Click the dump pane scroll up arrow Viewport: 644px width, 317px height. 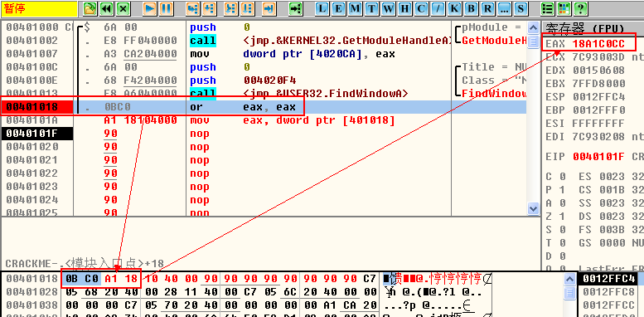pyautogui.click(x=569, y=280)
